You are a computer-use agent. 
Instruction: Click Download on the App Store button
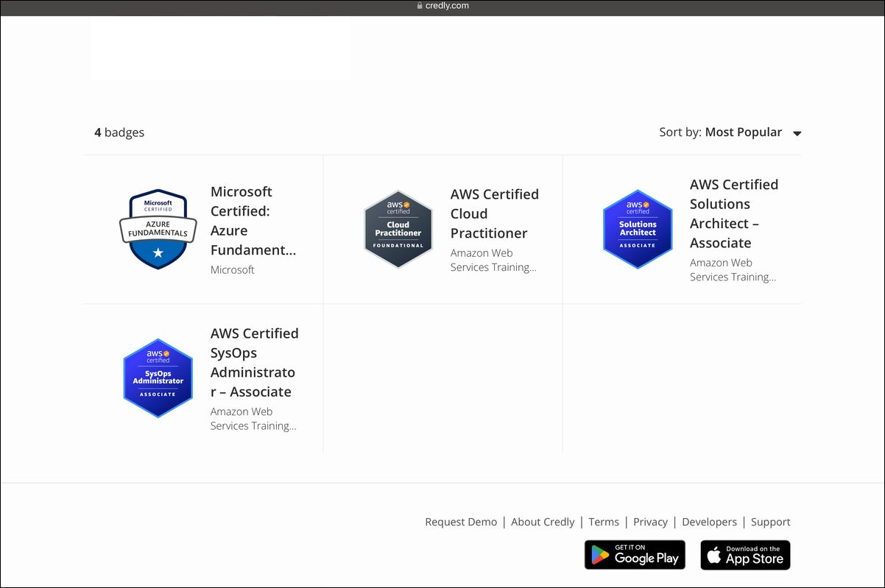click(x=745, y=555)
